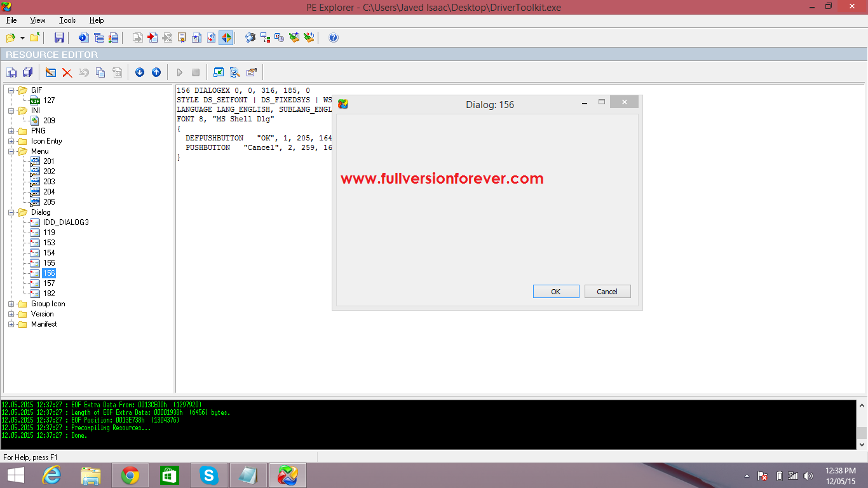Collapse the INI folder node

11,111
